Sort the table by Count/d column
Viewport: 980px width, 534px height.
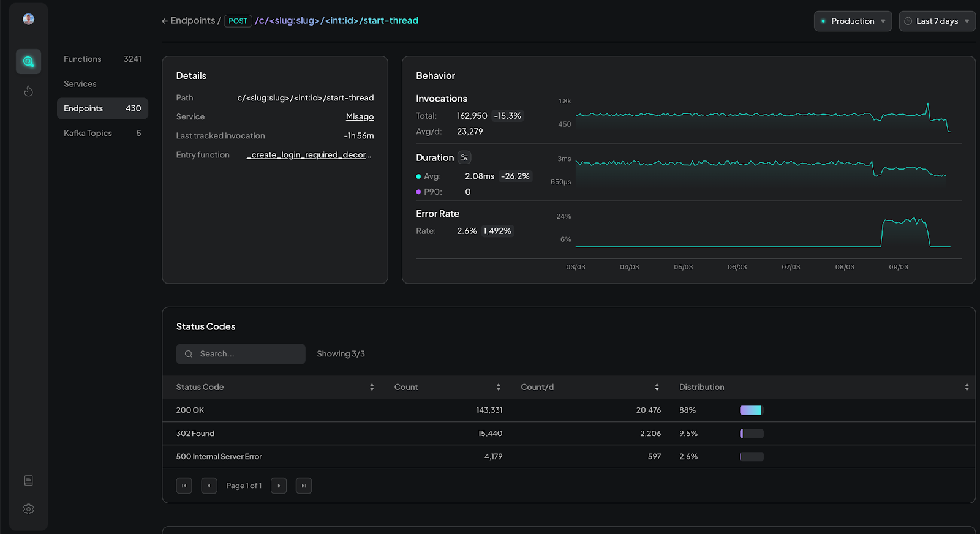click(657, 387)
